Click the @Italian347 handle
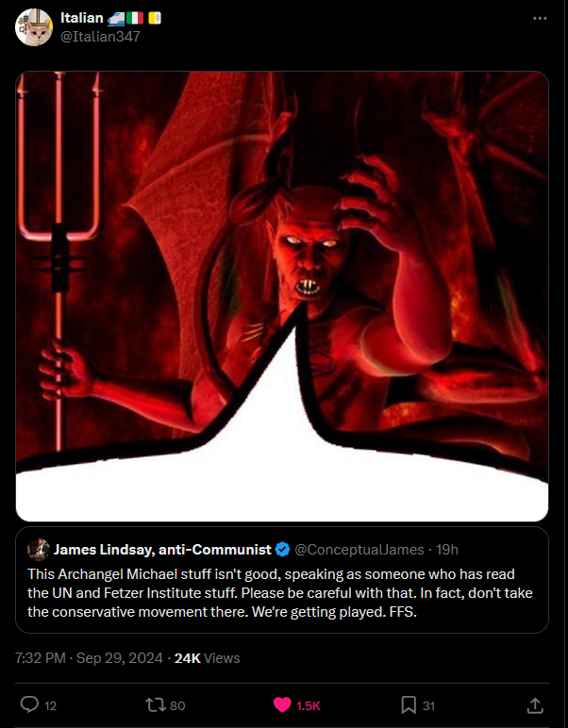 pyautogui.click(x=100, y=37)
